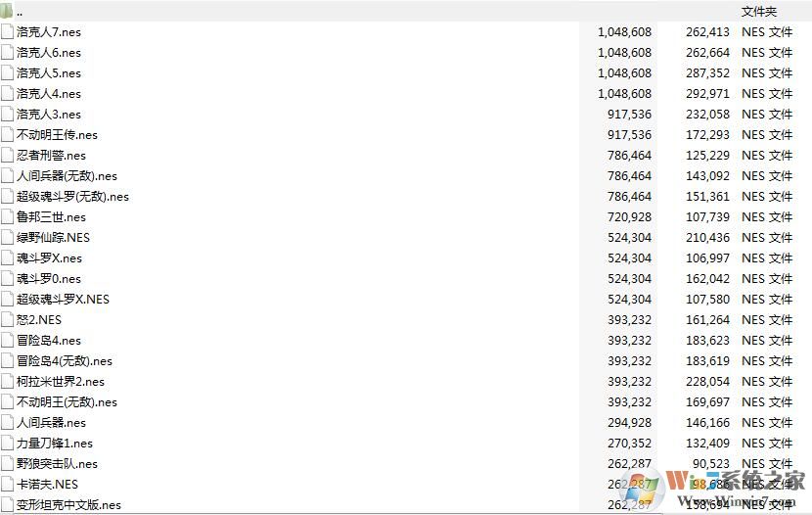The width and height of the screenshot is (812, 515).
Task: Click the size value 270,352
Action: [x=630, y=443]
